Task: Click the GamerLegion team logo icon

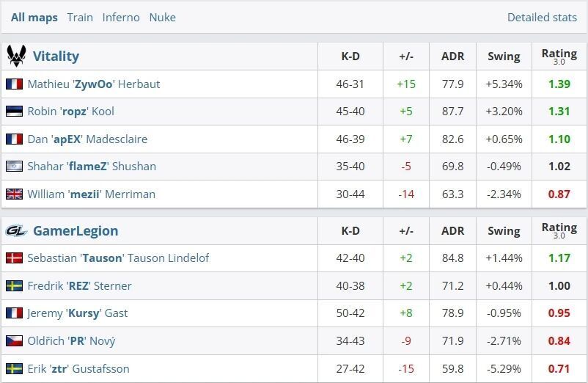Action: click(x=16, y=230)
